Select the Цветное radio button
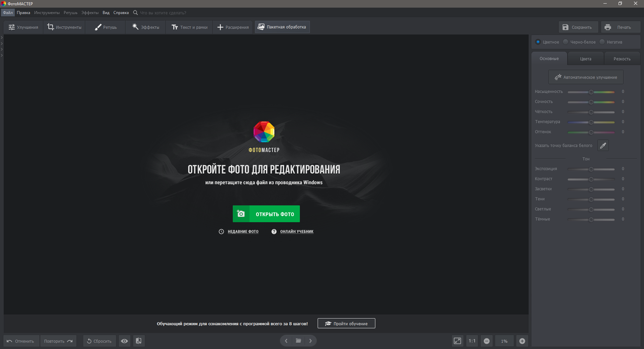 tap(538, 42)
